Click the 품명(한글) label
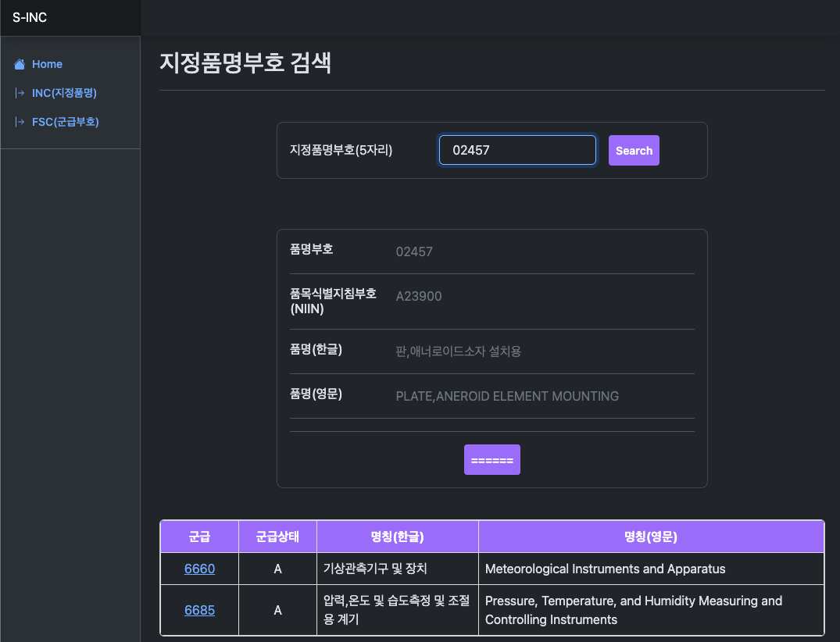Screen dimensions: 840x642 (x=316, y=349)
